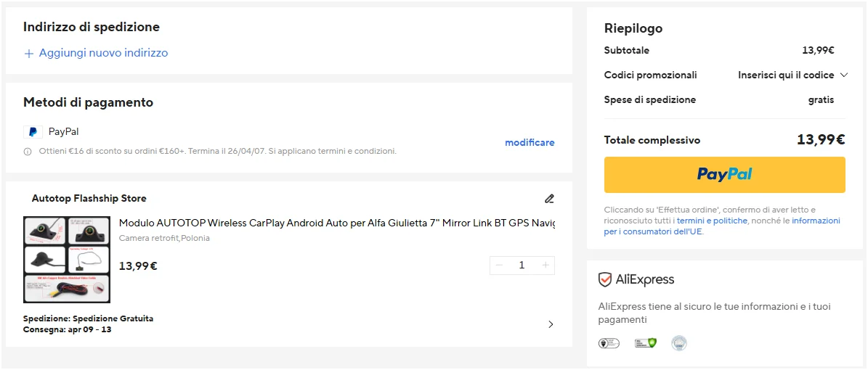868x370 pixels.
Task: Click the round blue seal badge
Action: click(x=679, y=343)
